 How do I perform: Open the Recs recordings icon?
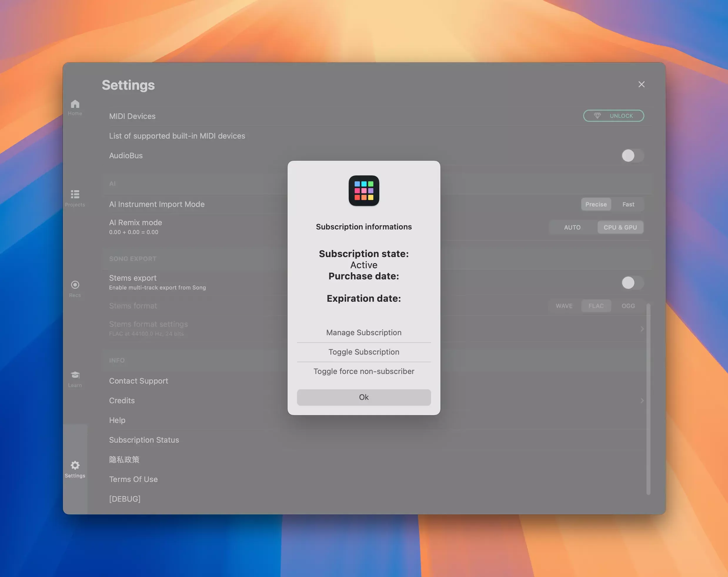(75, 285)
